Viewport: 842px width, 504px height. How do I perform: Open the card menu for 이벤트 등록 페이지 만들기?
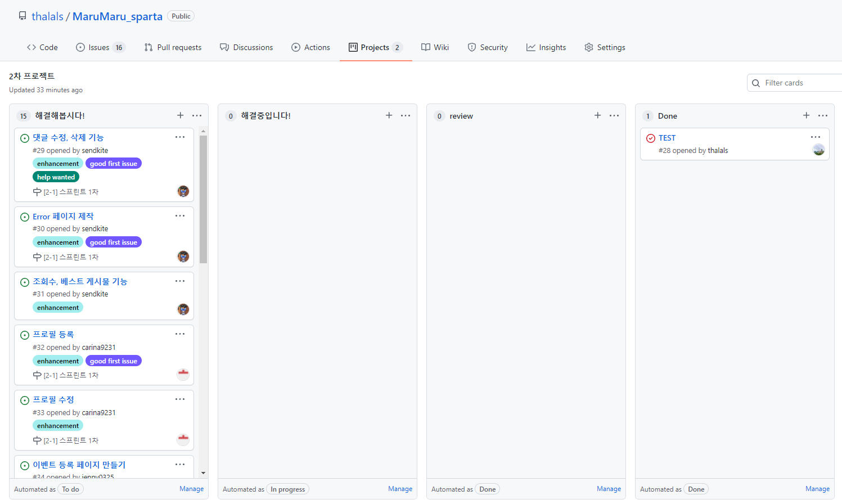(x=180, y=464)
